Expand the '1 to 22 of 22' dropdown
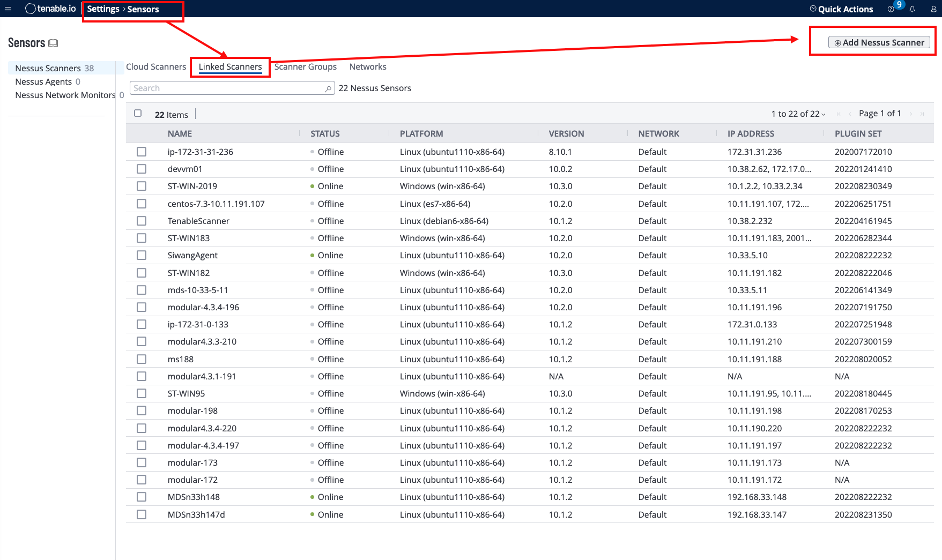The width and height of the screenshot is (942, 560). 798,114
